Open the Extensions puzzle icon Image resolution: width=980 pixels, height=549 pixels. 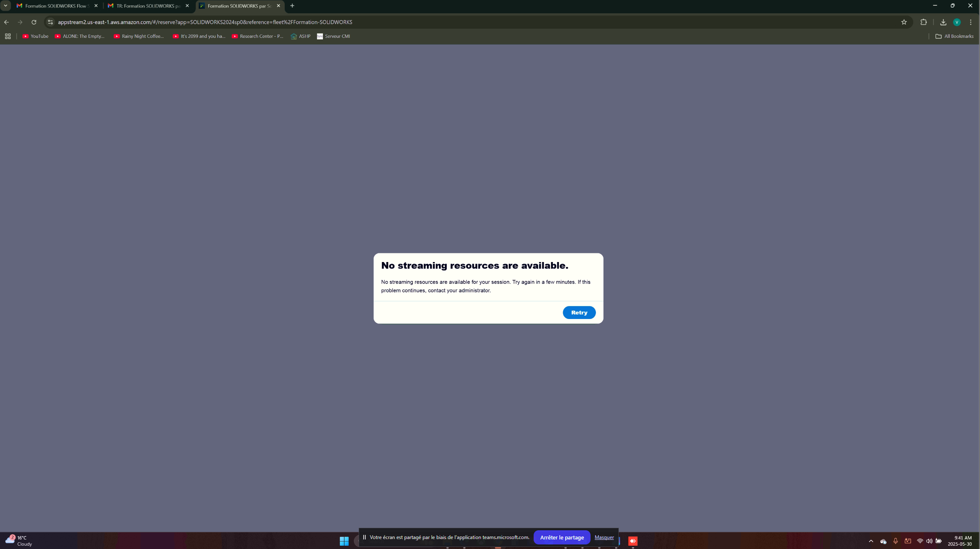pos(923,22)
